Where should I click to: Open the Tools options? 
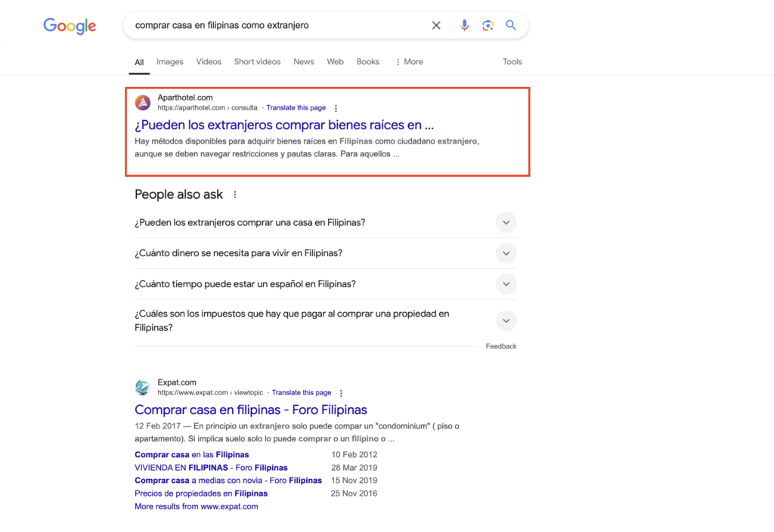coord(512,62)
